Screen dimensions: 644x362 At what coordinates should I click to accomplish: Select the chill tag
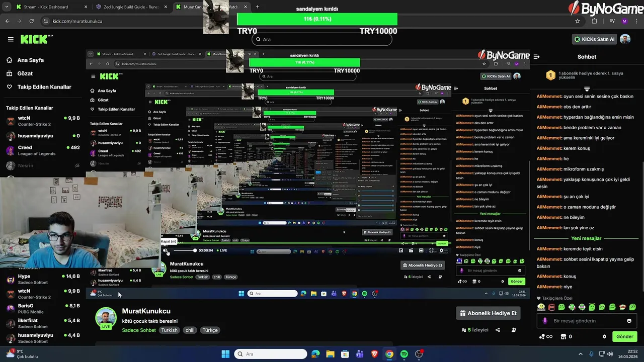coord(190,330)
